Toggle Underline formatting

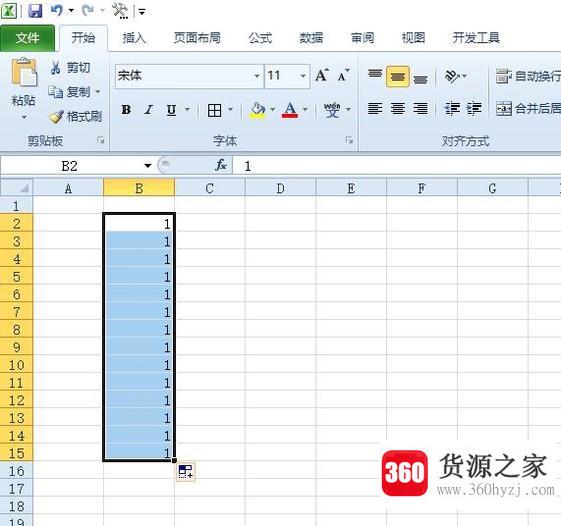pos(171,110)
